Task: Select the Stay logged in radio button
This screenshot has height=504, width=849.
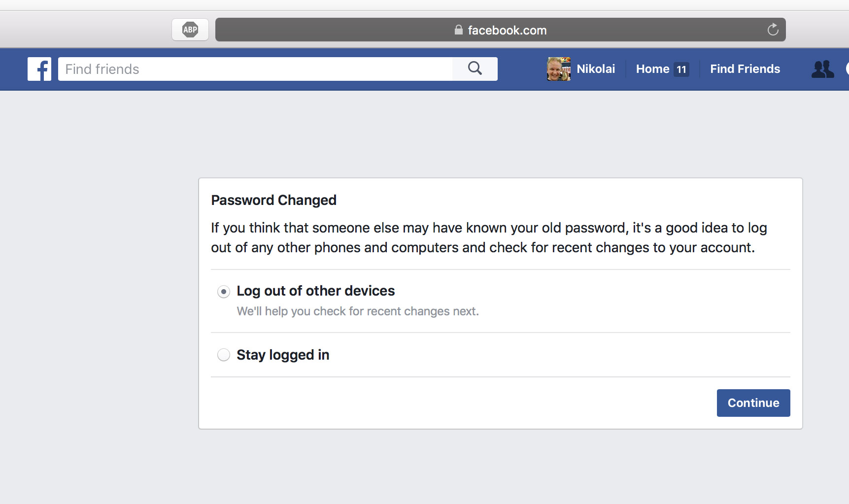Action: coord(223,355)
